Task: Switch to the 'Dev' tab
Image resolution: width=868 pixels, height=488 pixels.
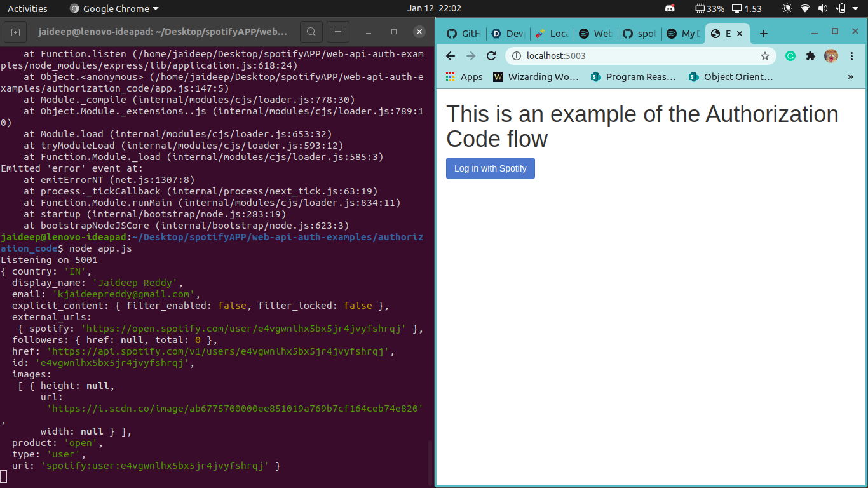Action: pos(508,34)
